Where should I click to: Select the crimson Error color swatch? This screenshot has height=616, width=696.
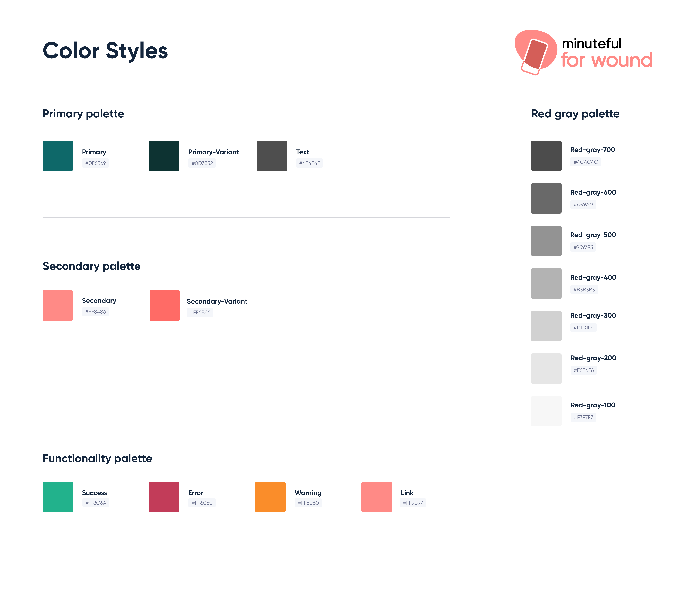point(164,497)
